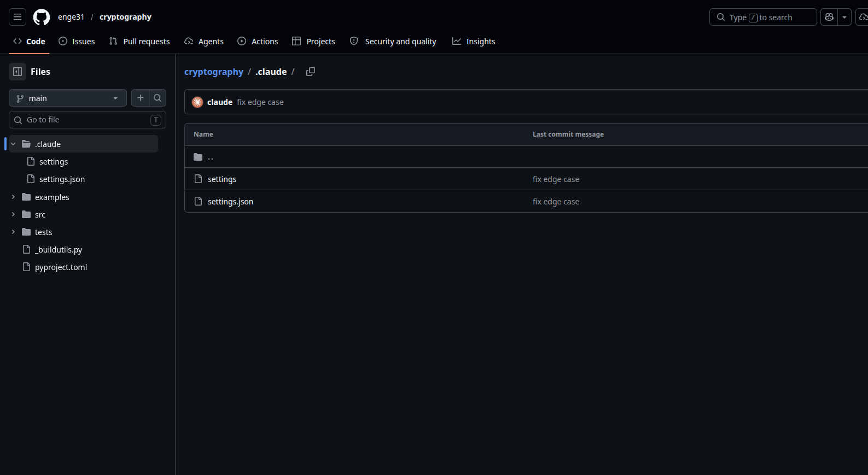868x475 pixels.
Task: Collapse the .claude folder chevron
Action: tap(13, 144)
